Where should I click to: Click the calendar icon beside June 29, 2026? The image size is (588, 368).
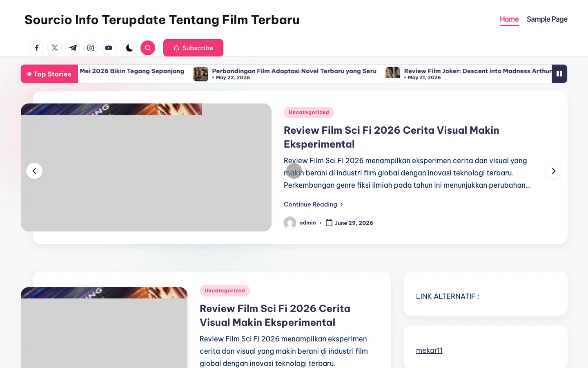click(329, 222)
